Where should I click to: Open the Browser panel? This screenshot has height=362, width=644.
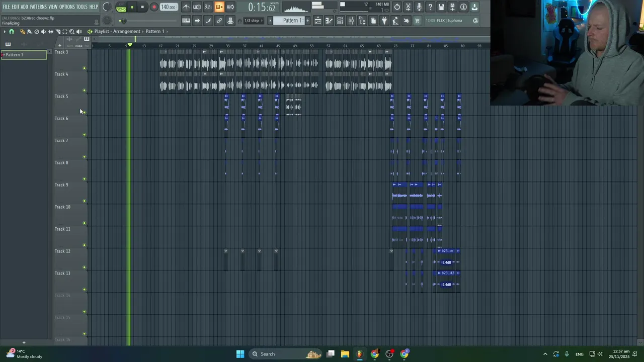[362, 21]
